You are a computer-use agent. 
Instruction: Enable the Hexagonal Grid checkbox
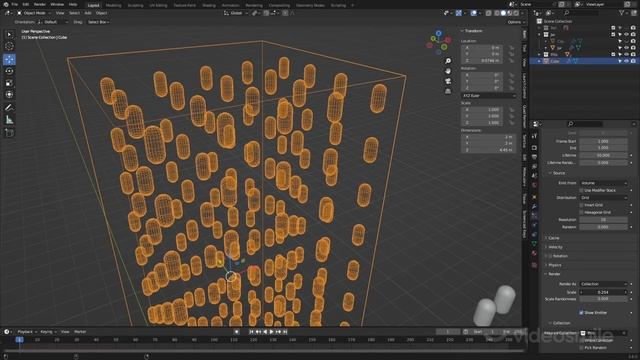pyautogui.click(x=581, y=212)
